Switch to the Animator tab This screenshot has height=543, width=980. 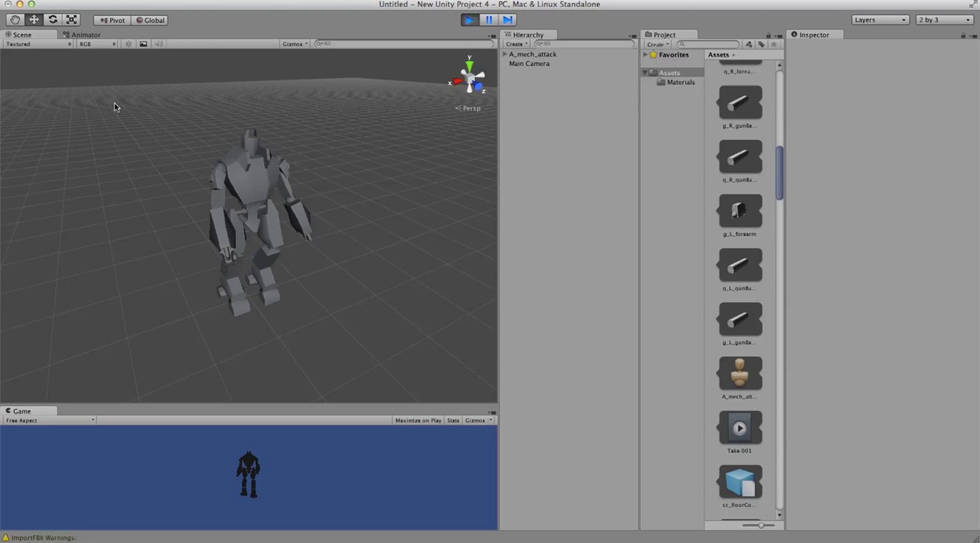coord(82,35)
